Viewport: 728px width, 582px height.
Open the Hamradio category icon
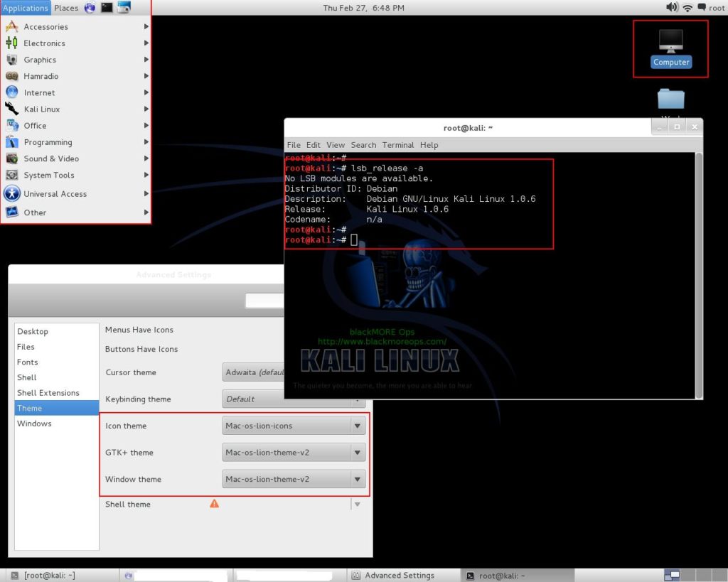point(11,76)
